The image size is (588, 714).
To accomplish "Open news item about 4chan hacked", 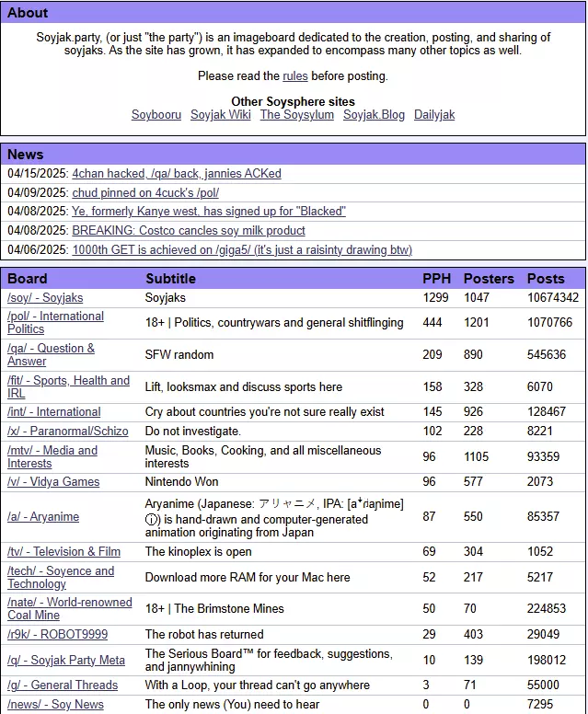I will coord(177,174).
